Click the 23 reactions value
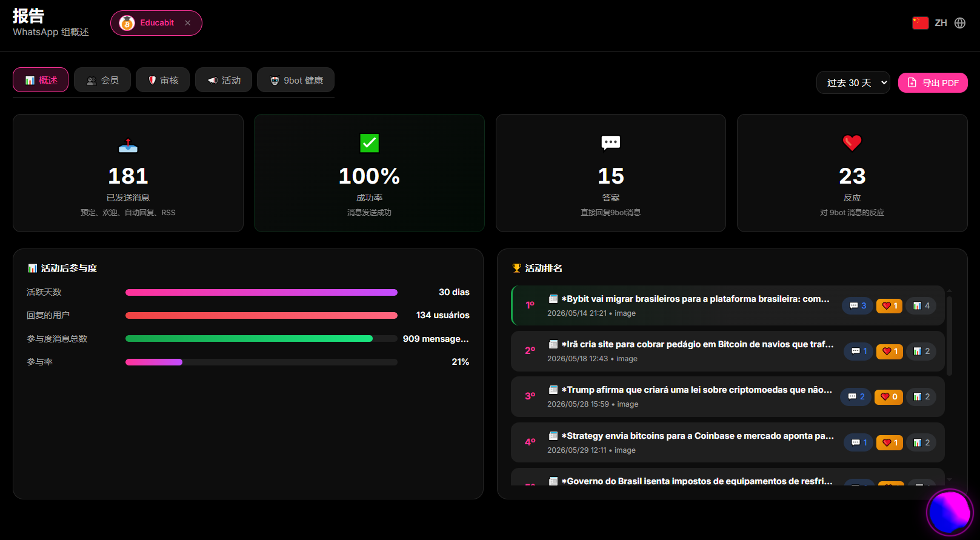The width and height of the screenshot is (980, 540). click(852, 176)
